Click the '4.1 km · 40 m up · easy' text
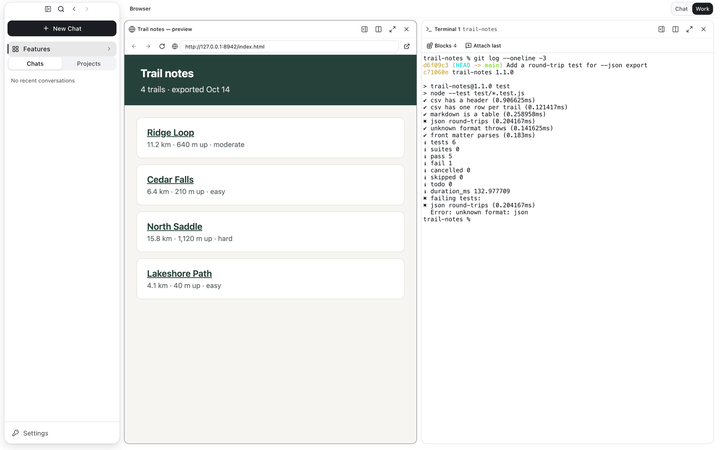This screenshot has width=720, height=450. click(184, 286)
